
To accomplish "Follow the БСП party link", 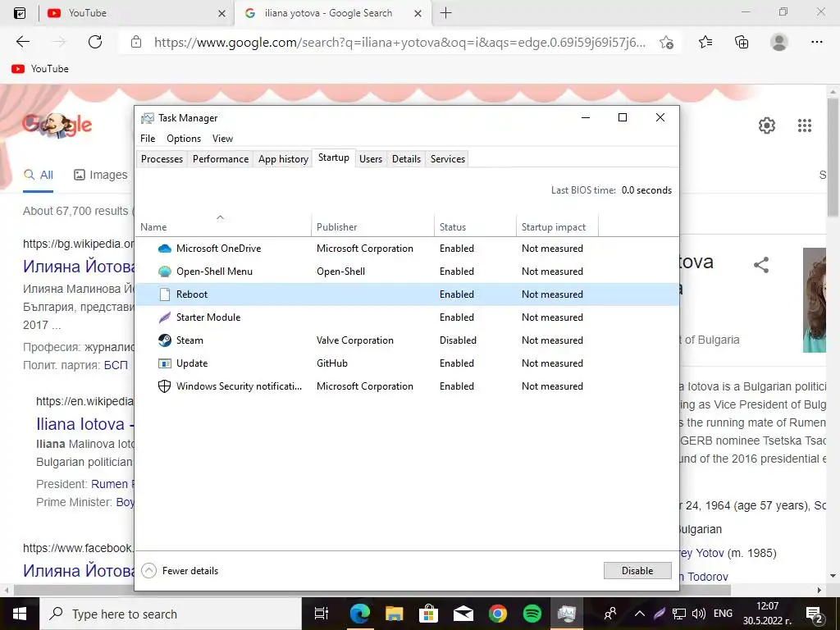I will (116, 365).
